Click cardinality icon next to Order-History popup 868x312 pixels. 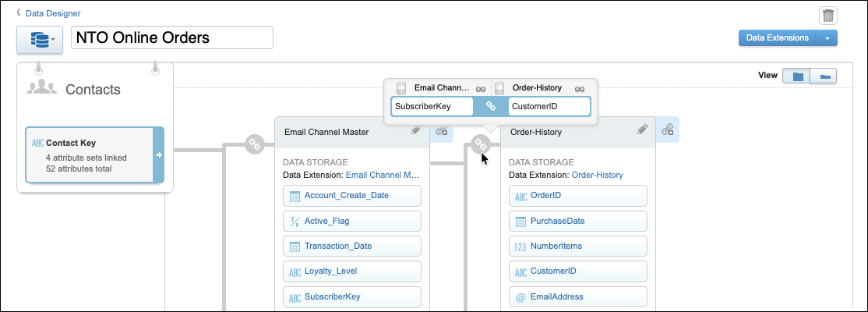pyautogui.click(x=579, y=88)
